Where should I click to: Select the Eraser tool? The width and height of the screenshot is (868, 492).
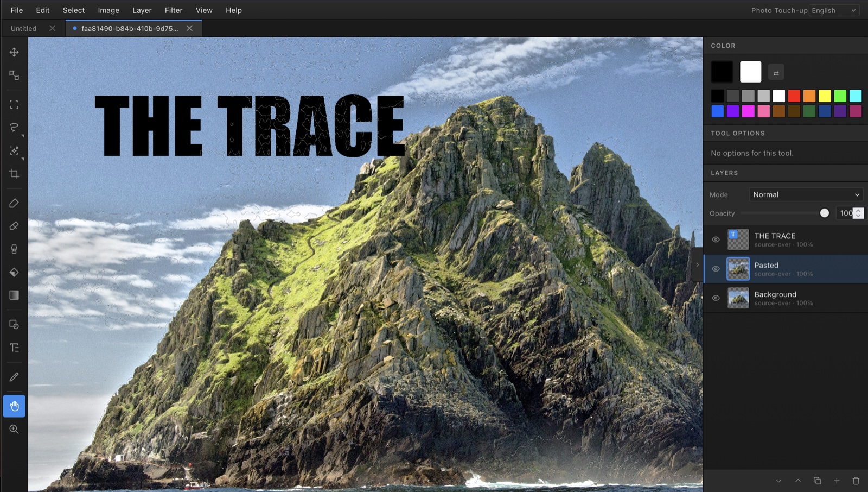point(14,226)
